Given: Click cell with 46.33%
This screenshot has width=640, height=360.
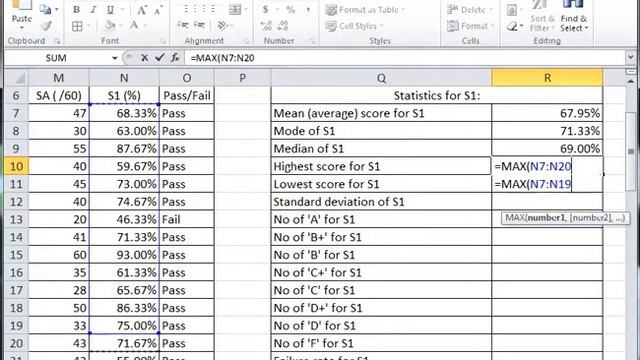Looking at the screenshot, I should pyautogui.click(x=124, y=219).
